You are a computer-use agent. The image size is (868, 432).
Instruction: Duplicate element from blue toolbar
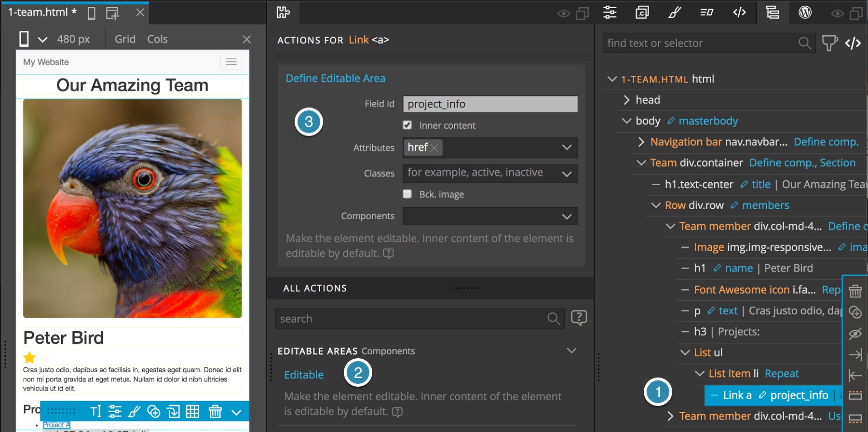154,411
